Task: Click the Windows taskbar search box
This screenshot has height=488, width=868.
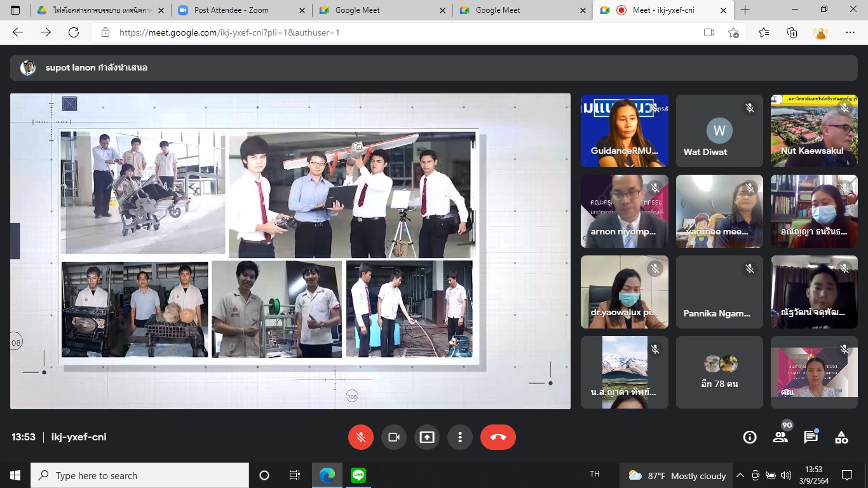Action: pos(140,475)
